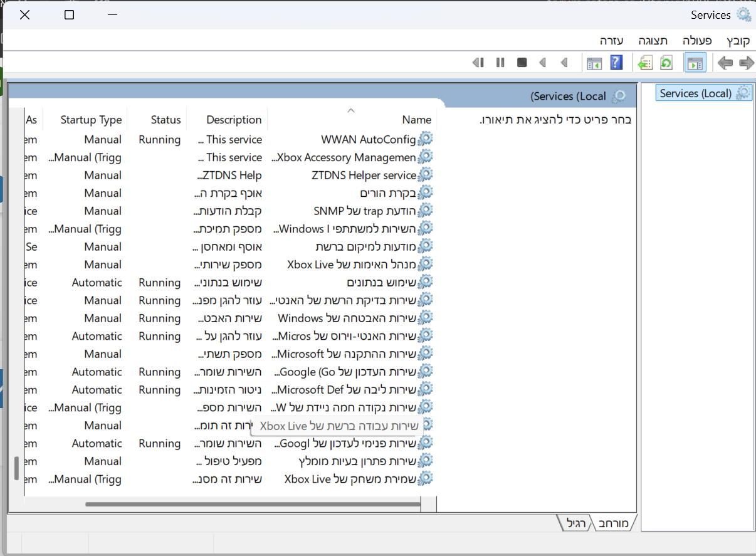756x556 pixels.
Task: Click the בחר פריט כדי להציג את תיאורו text
Action: click(555, 119)
